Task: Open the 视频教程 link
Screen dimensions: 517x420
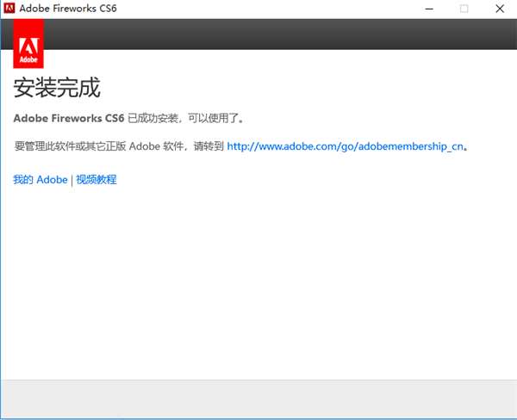Action: click(96, 180)
